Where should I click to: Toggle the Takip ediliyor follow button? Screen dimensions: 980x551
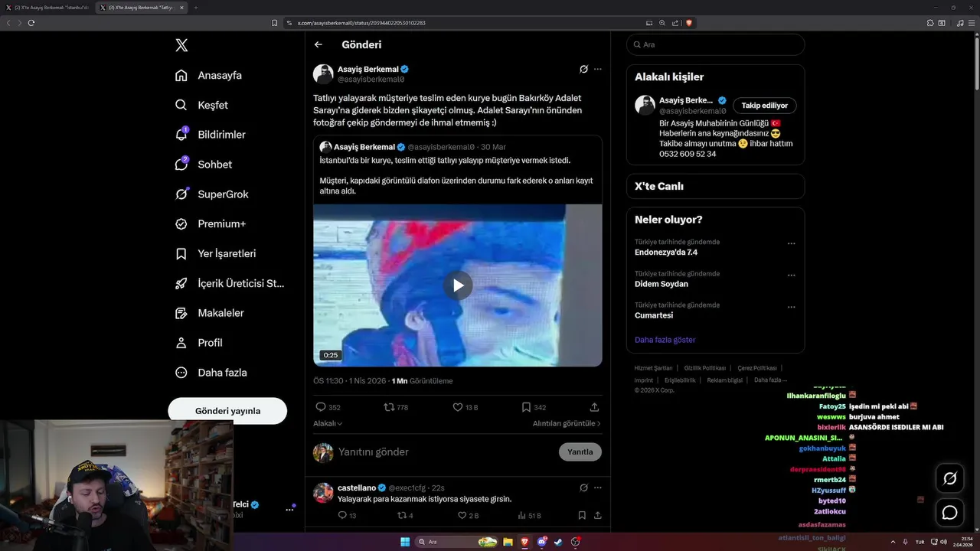point(765,106)
